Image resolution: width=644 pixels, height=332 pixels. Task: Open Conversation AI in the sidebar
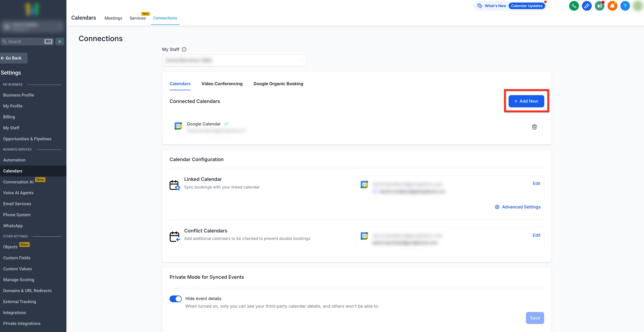(x=18, y=182)
